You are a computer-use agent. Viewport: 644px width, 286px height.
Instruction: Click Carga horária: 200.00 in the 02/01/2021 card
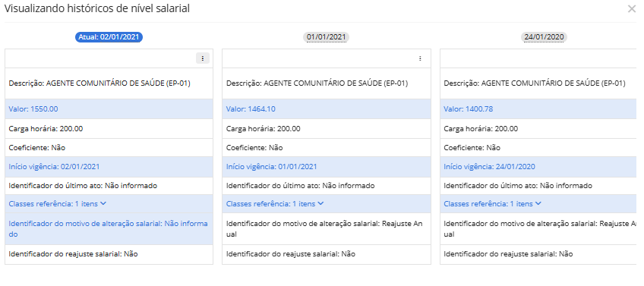tap(46, 128)
